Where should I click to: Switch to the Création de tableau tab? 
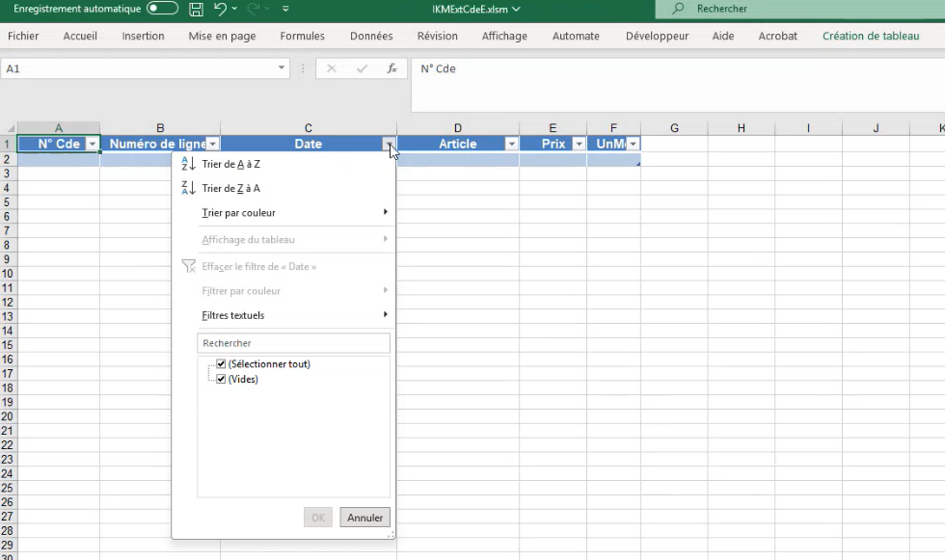[x=871, y=36]
